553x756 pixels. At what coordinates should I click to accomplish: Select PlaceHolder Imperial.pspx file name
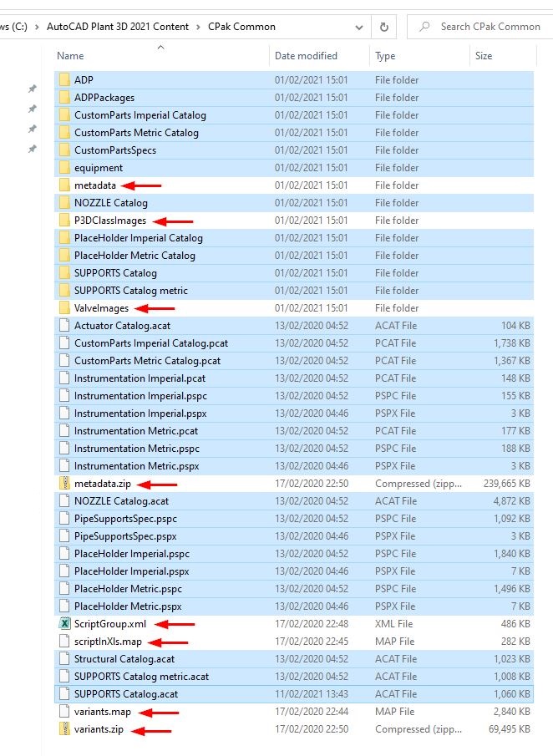(131, 571)
